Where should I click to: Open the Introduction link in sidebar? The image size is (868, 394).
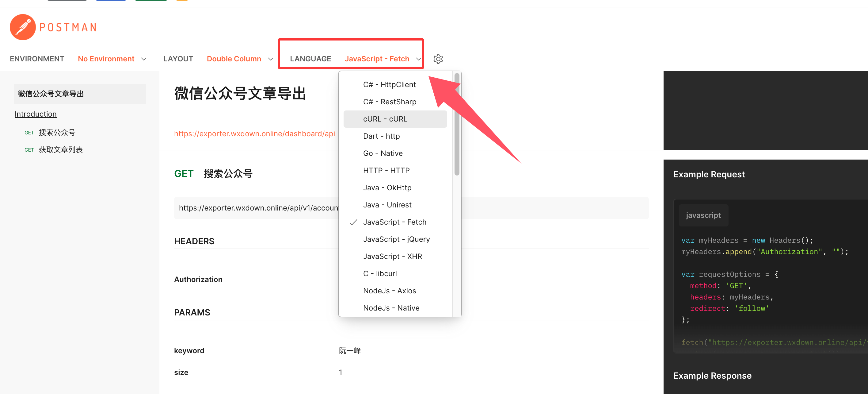pyautogui.click(x=35, y=114)
